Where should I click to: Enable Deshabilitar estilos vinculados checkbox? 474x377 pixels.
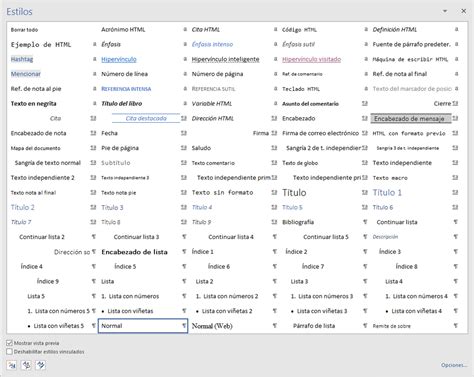pos(9,351)
